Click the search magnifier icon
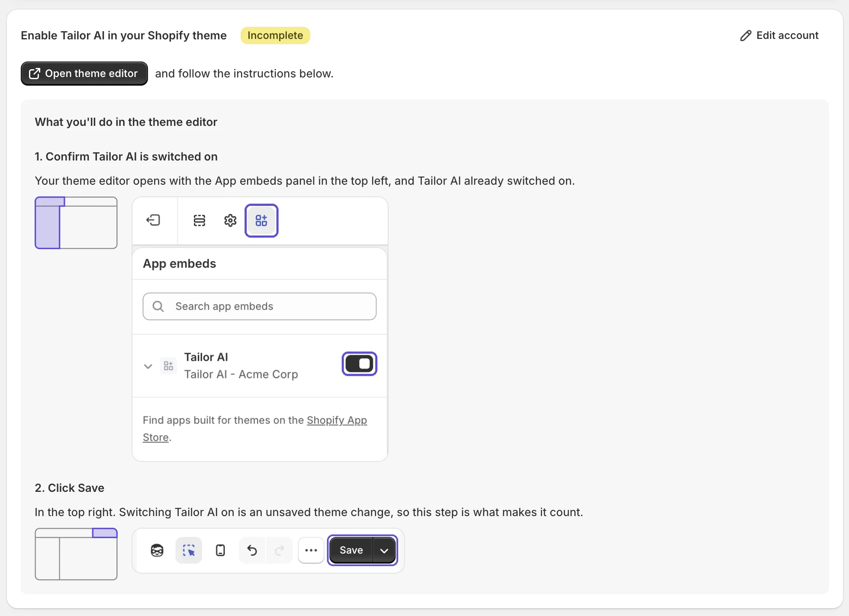Screen dimensions: 849x616 [x=158, y=306]
